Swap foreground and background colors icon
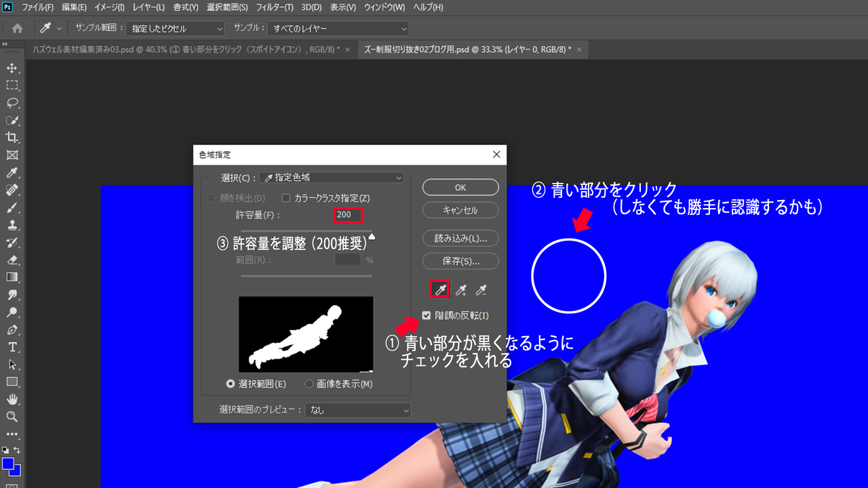This screenshot has height=488, width=868. [18, 450]
